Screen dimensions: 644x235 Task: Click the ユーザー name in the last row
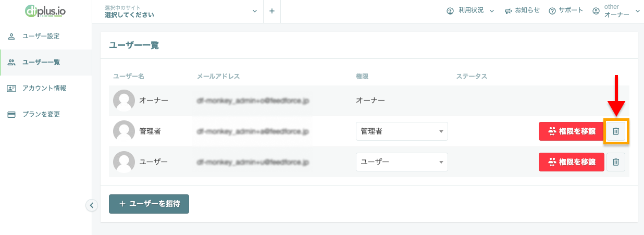(x=154, y=162)
